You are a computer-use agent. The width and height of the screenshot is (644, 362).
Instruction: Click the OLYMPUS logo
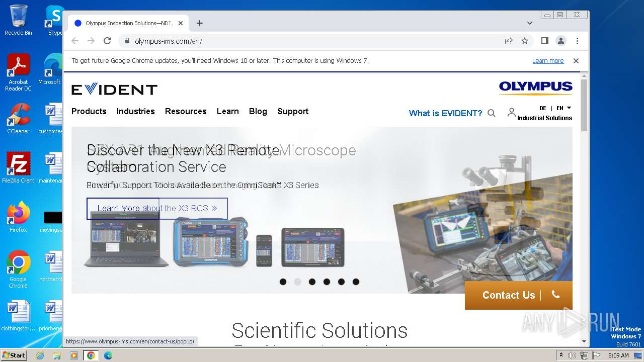(535, 88)
